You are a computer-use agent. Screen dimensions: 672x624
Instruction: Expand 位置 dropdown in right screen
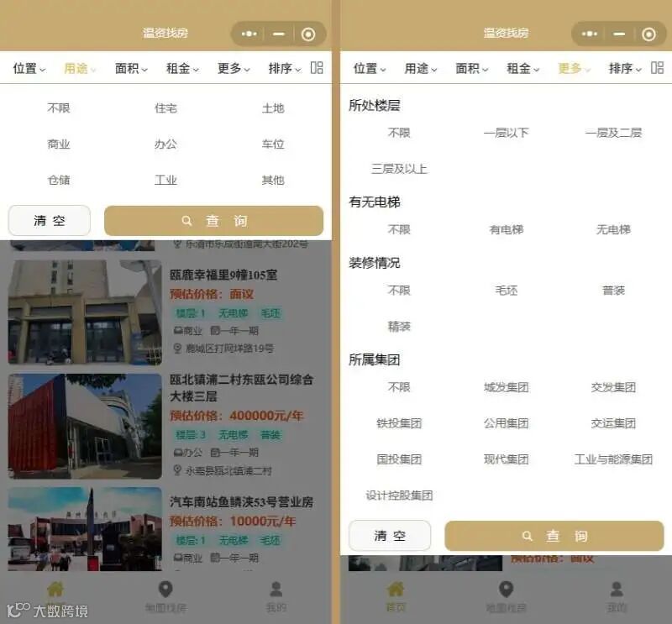(x=370, y=68)
